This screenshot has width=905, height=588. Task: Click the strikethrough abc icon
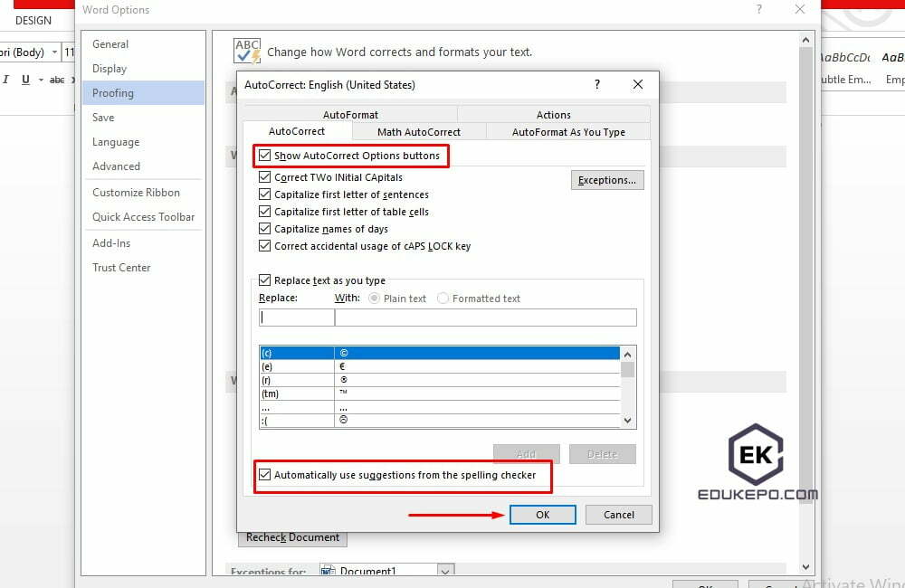pyautogui.click(x=57, y=80)
